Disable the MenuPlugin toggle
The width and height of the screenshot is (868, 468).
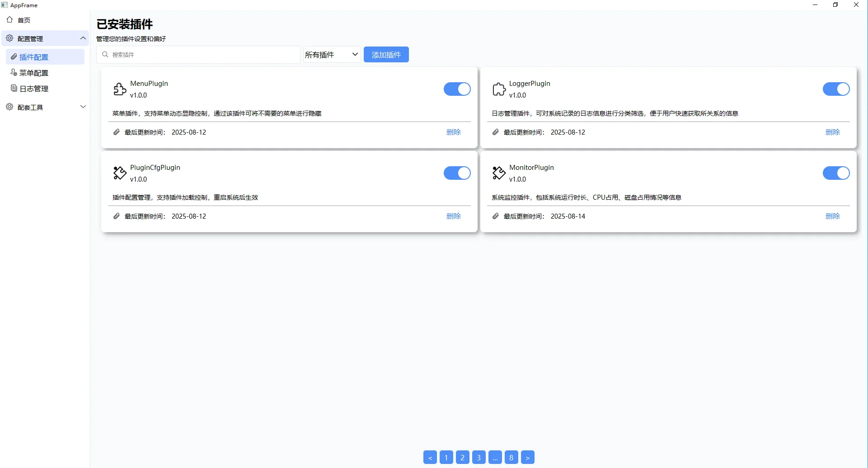tap(457, 89)
